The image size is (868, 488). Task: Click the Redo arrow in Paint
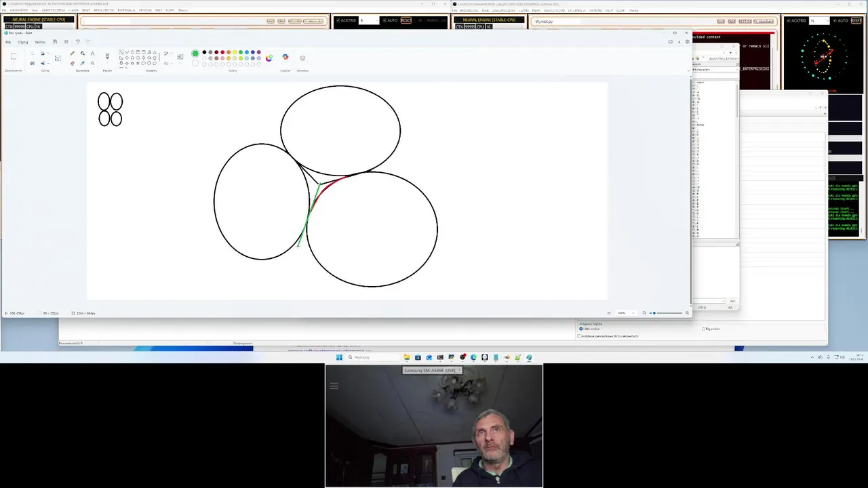pos(87,41)
